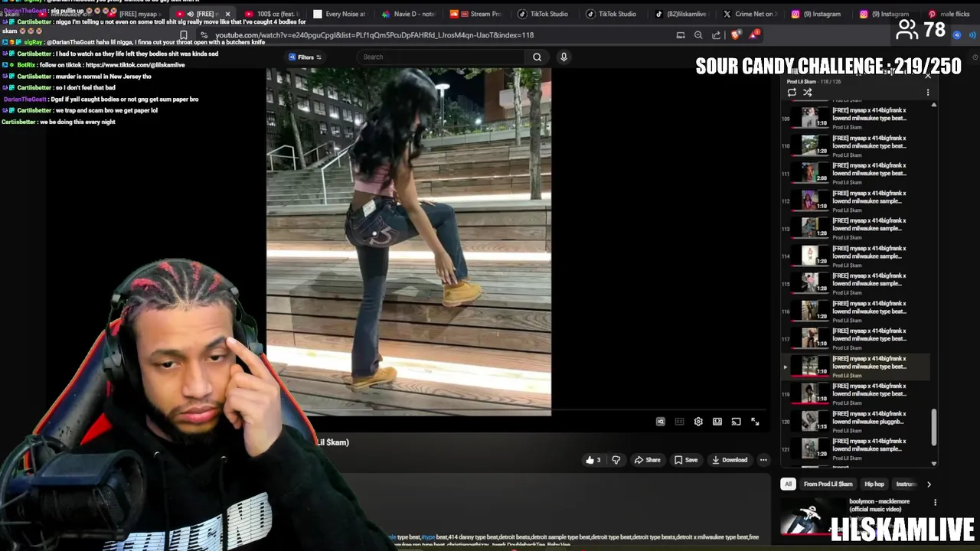Open menu for boolymon - macklemore video

click(935, 503)
